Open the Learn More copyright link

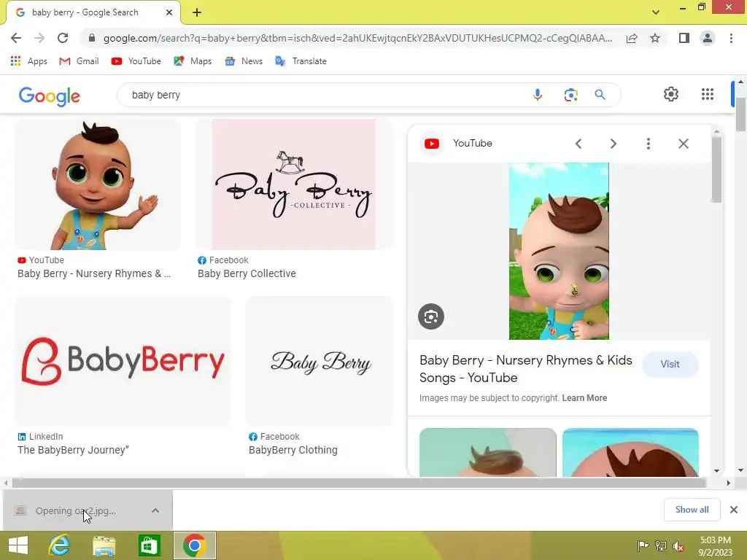click(584, 397)
